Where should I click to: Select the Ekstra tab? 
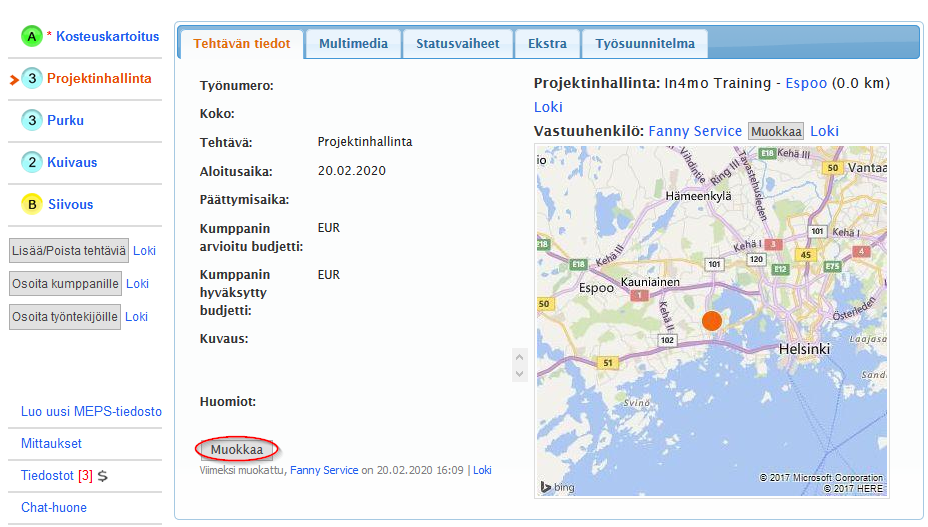point(547,44)
